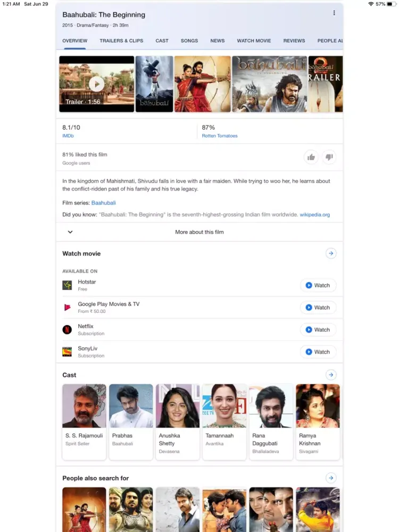Open the Rotten Tomatoes link
Image resolution: width=399 pixels, height=532 pixels.
click(x=220, y=136)
